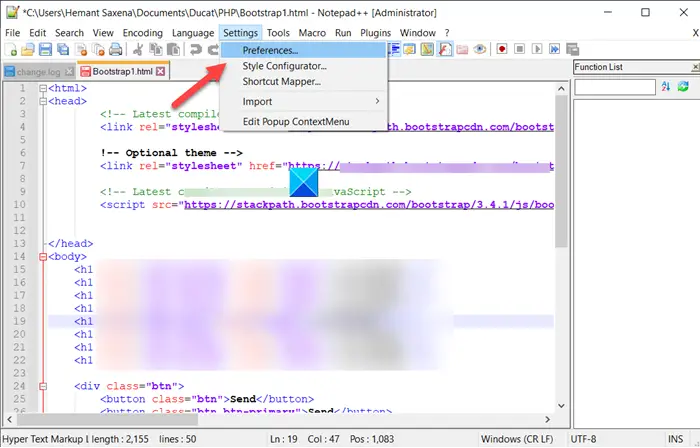Choose Shortcut Mapper... menu entry
This screenshot has height=448, width=700.
(304, 82)
